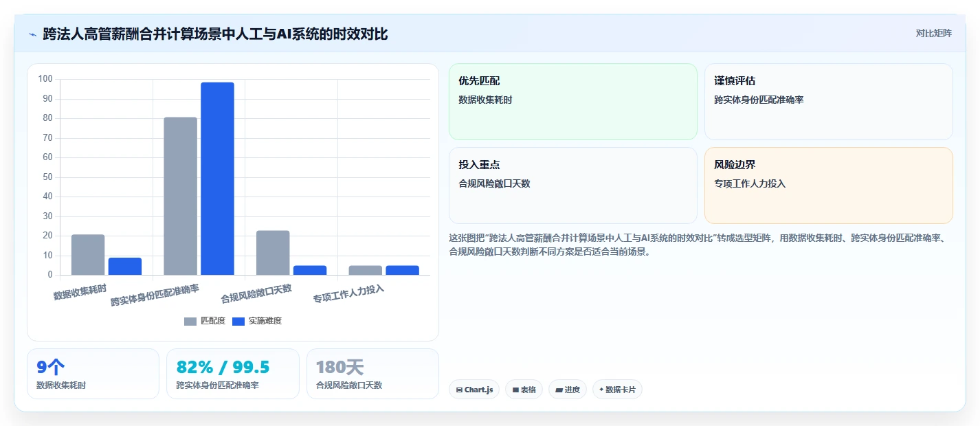Screen dimensions: 980x426
Task: Open the 谨慎评估 matrix card
Action: (829, 102)
